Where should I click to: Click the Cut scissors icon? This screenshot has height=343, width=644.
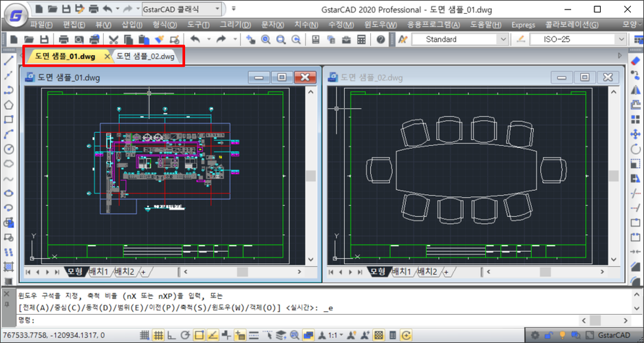tap(114, 39)
